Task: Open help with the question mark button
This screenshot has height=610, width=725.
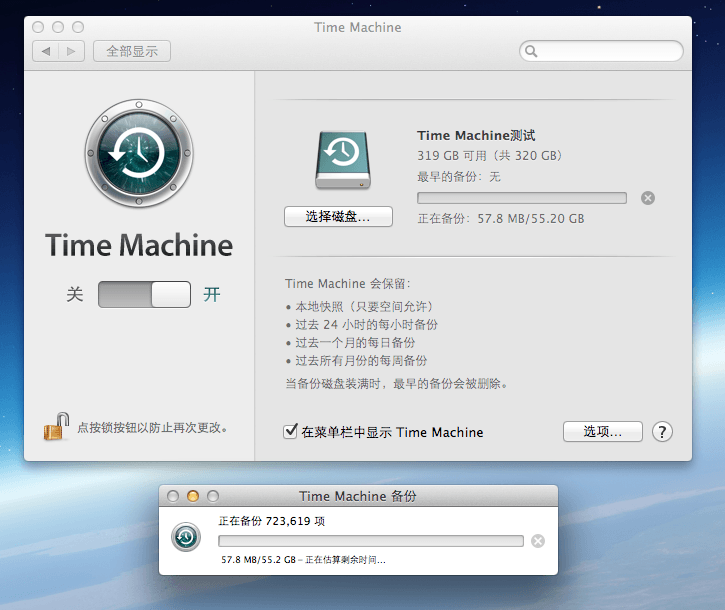Action: point(662,431)
